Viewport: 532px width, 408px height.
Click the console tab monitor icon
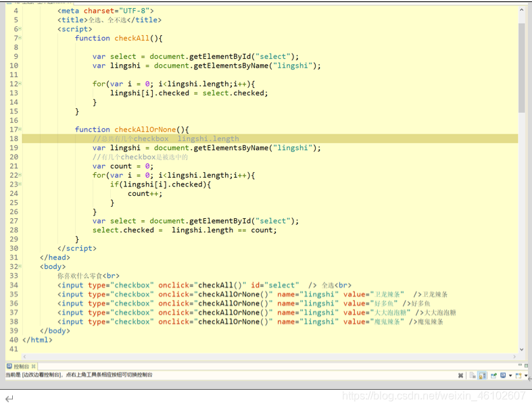[9, 366]
